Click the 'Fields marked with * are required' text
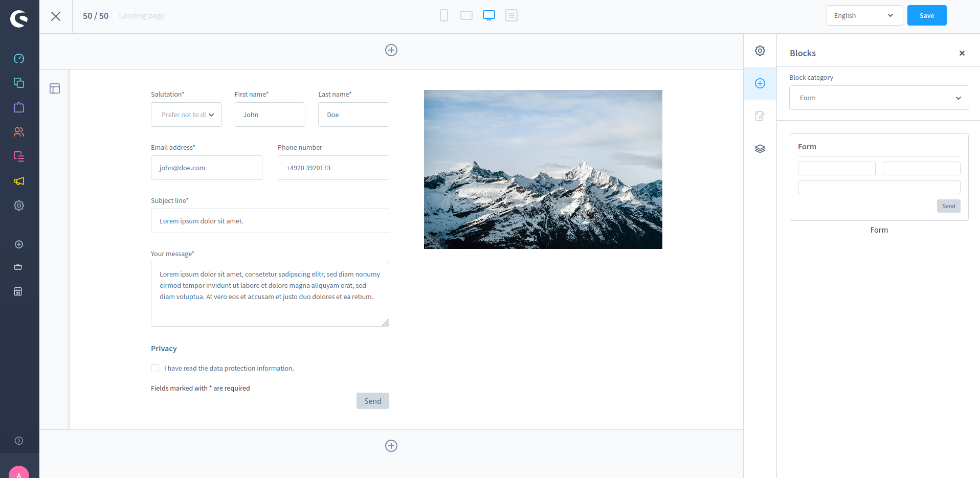 (x=201, y=388)
